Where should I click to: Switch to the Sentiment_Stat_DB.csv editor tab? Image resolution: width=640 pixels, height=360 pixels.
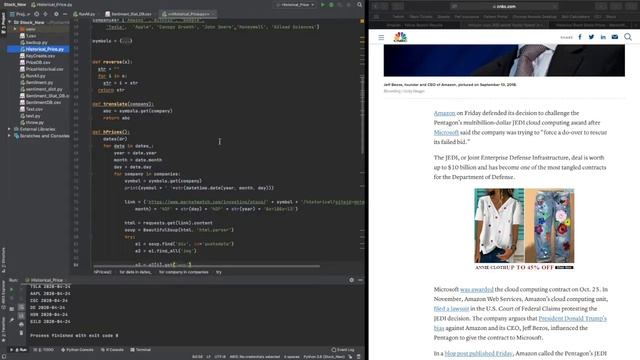129,14
